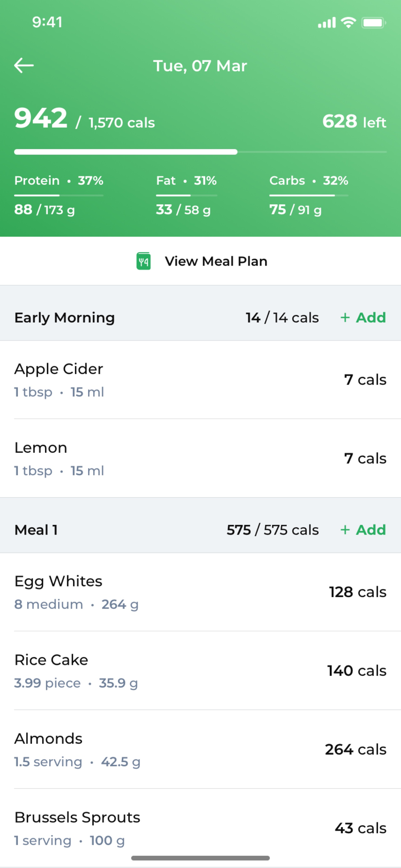Add food to Early Morning

363,318
